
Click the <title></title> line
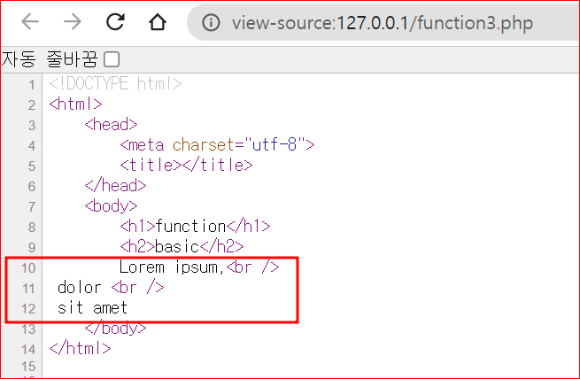click(x=186, y=165)
